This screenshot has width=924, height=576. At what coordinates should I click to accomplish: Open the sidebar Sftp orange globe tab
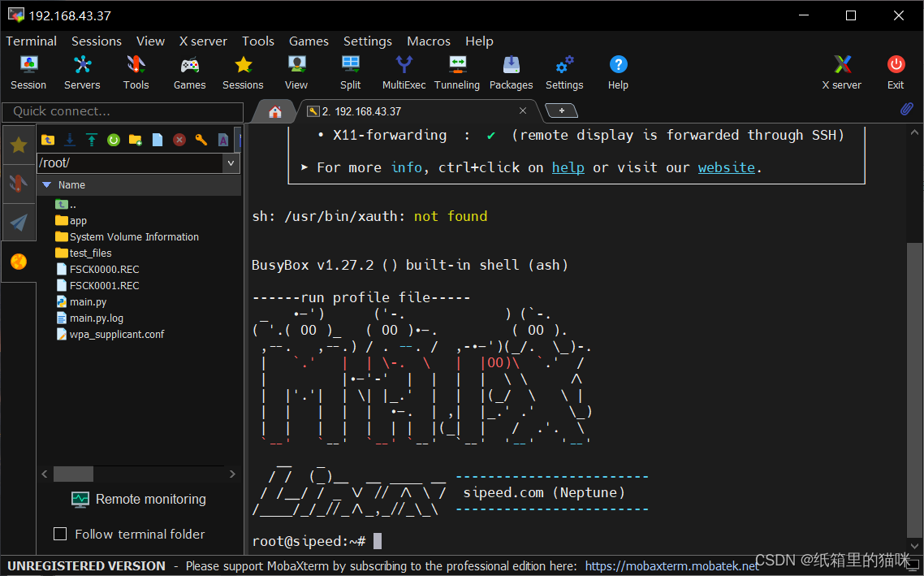19,261
